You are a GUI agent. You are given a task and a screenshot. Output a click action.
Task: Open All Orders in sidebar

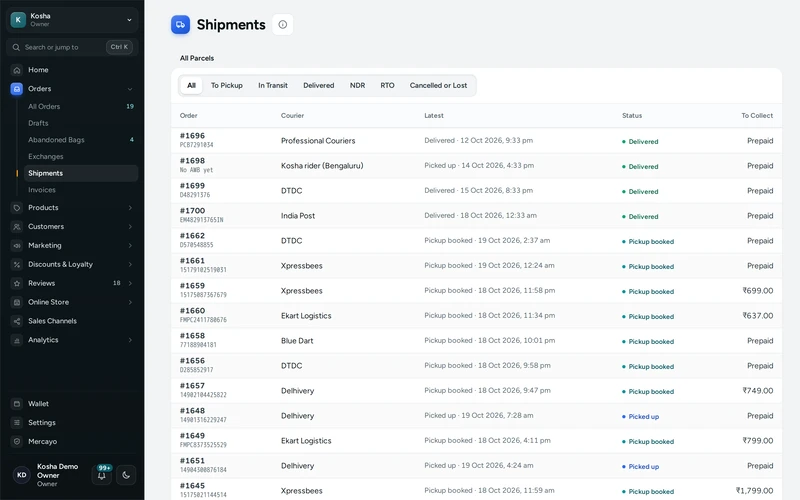tap(81, 106)
